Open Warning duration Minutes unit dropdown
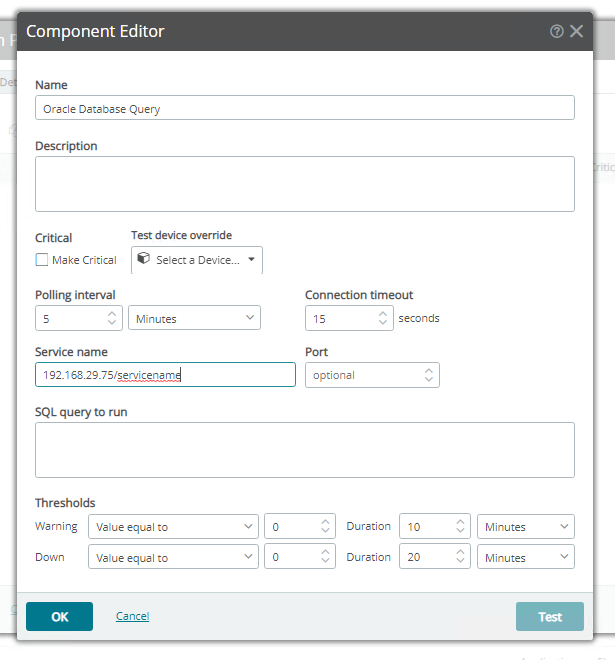The height and width of the screenshot is (660, 615). (x=526, y=526)
